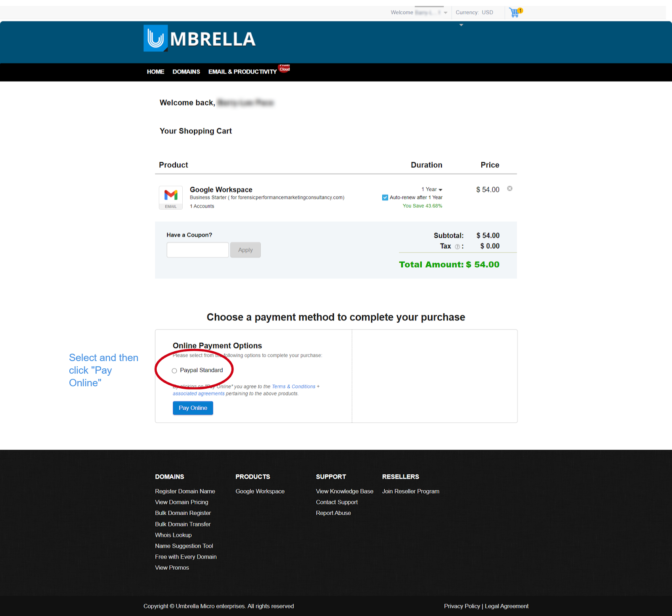Go to Bulk Domain Transfer
Image resolution: width=672 pixels, height=616 pixels.
tap(183, 524)
